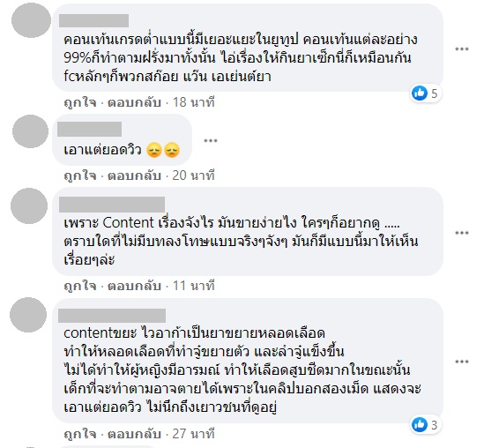The height and width of the screenshot is (448, 484).
Task: Like the comment posted 27 minutes ago
Action: 80,434
